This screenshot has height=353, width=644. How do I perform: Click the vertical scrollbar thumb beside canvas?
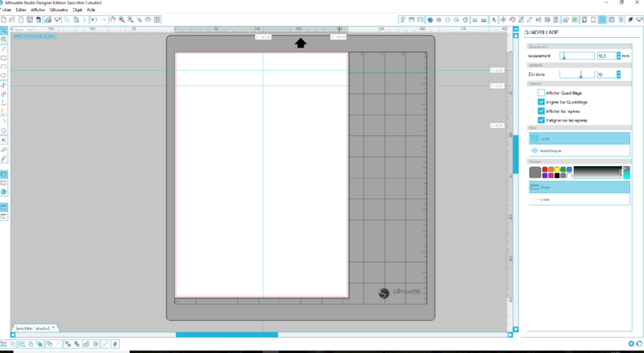click(515, 154)
